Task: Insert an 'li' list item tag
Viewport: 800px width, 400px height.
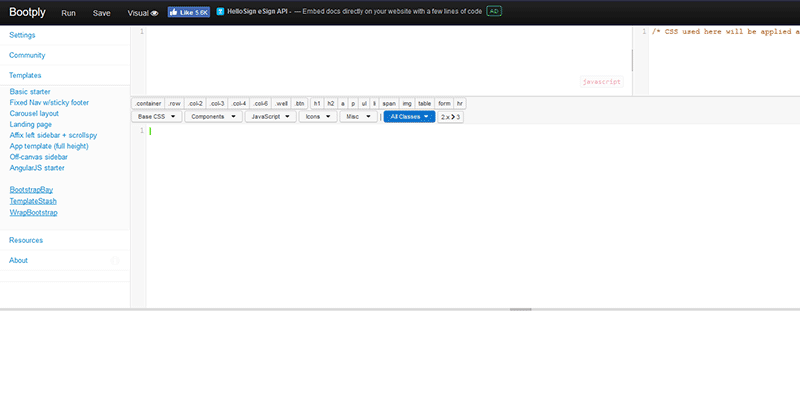Action: (x=374, y=104)
